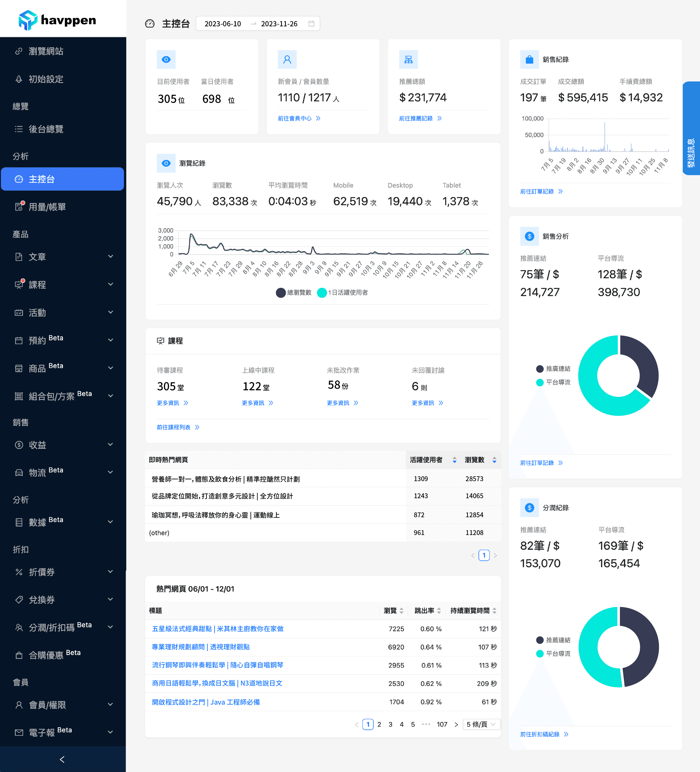Viewport: 700px width, 772px height.
Task: Go to page 2 of hot pages table
Action: pyautogui.click(x=379, y=725)
